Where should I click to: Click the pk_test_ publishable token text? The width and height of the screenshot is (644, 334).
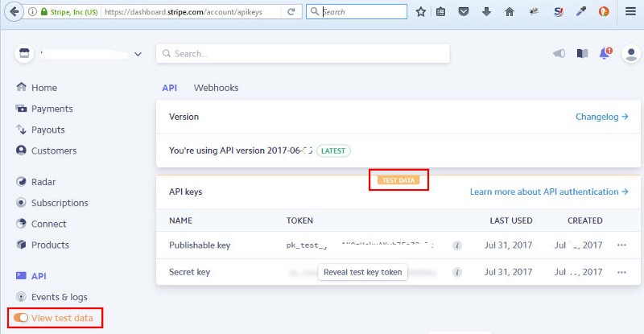pyautogui.click(x=307, y=245)
